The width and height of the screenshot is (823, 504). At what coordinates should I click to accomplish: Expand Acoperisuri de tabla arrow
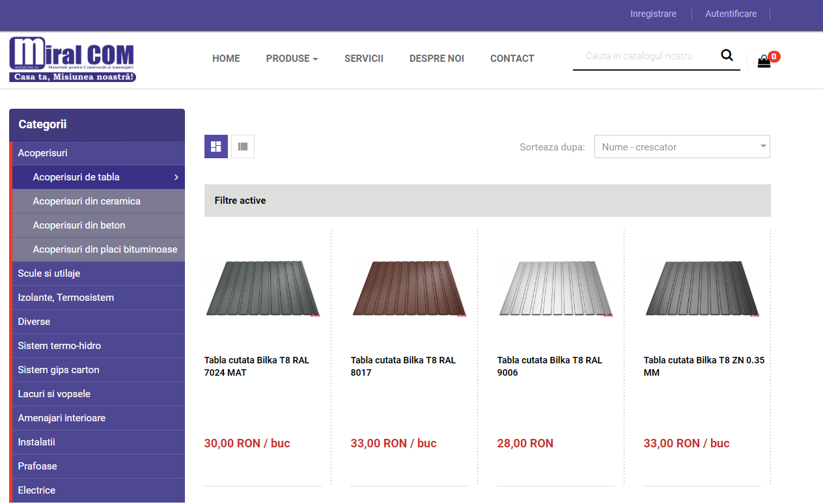[x=176, y=177]
